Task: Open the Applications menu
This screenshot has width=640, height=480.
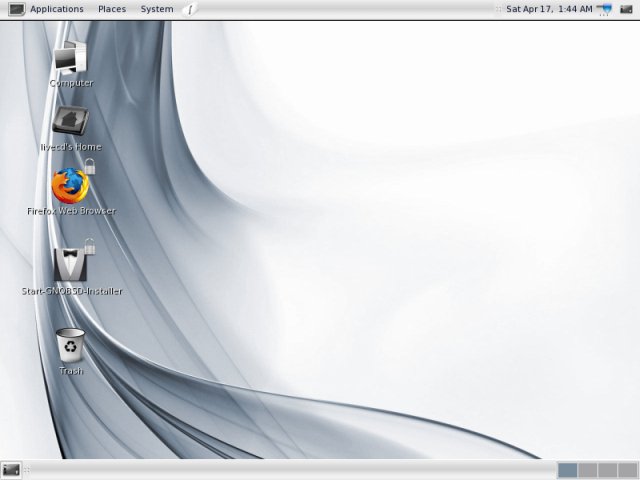Action: click(x=57, y=9)
